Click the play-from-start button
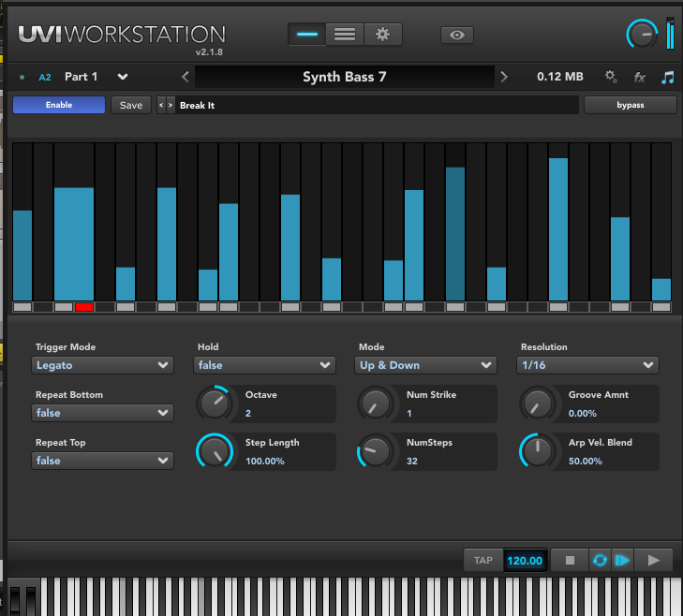 point(622,560)
